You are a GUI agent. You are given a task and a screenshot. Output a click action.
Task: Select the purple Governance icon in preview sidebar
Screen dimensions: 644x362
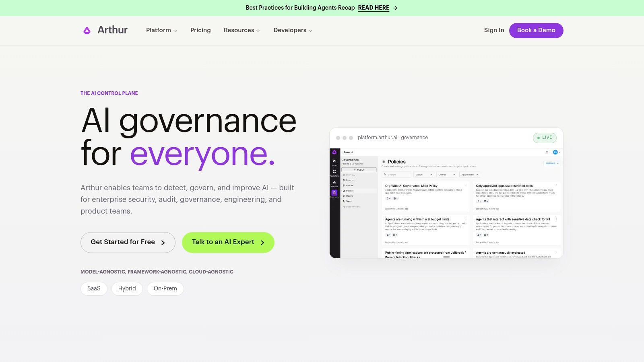(x=334, y=193)
